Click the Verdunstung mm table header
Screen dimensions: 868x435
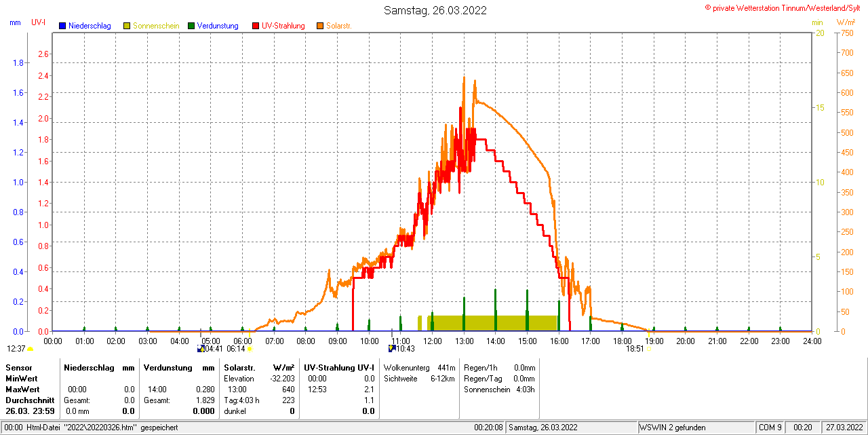click(179, 367)
